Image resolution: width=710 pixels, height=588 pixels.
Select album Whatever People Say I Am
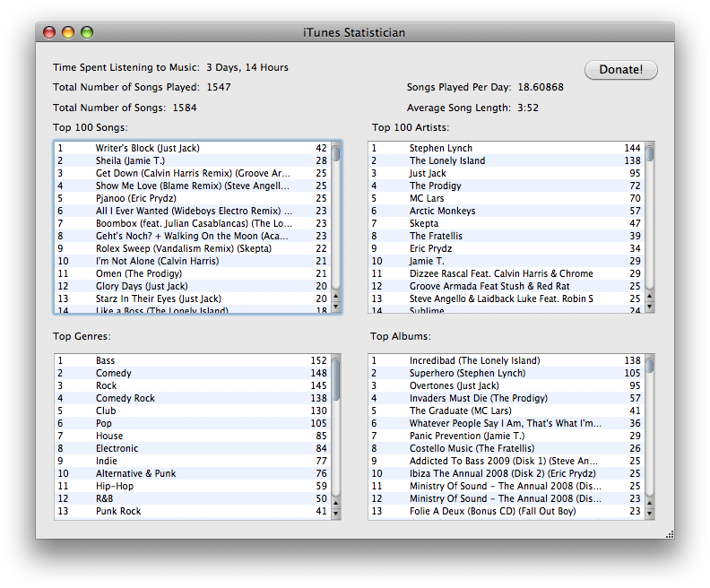coord(507,424)
